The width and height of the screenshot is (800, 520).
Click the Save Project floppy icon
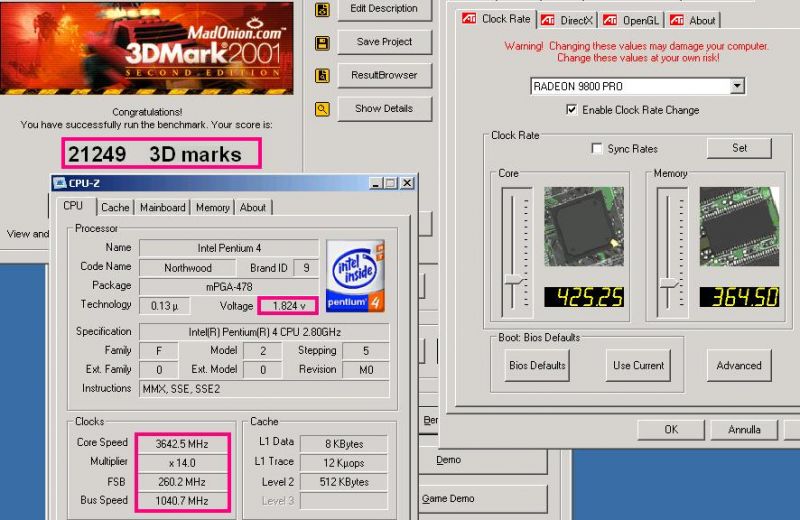(322, 43)
